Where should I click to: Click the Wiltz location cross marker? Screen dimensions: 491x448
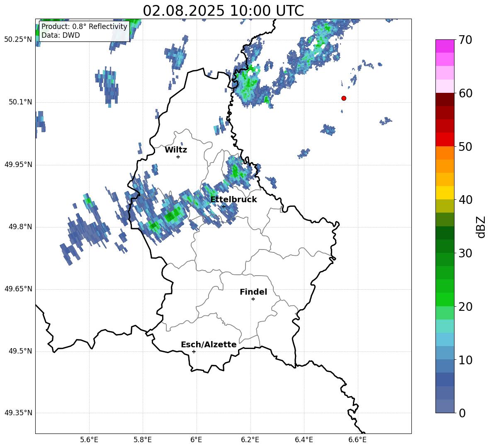click(x=178, y=157)
